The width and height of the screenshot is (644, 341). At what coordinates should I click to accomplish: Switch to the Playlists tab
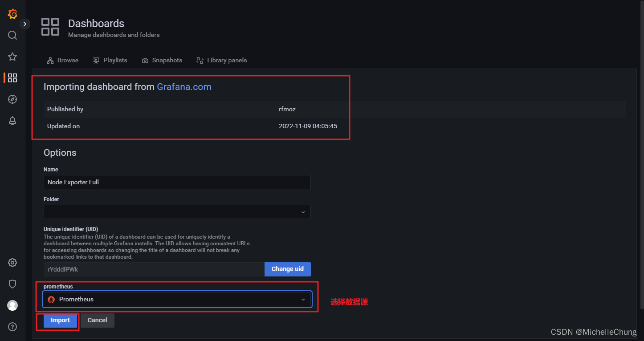(110, 60)
